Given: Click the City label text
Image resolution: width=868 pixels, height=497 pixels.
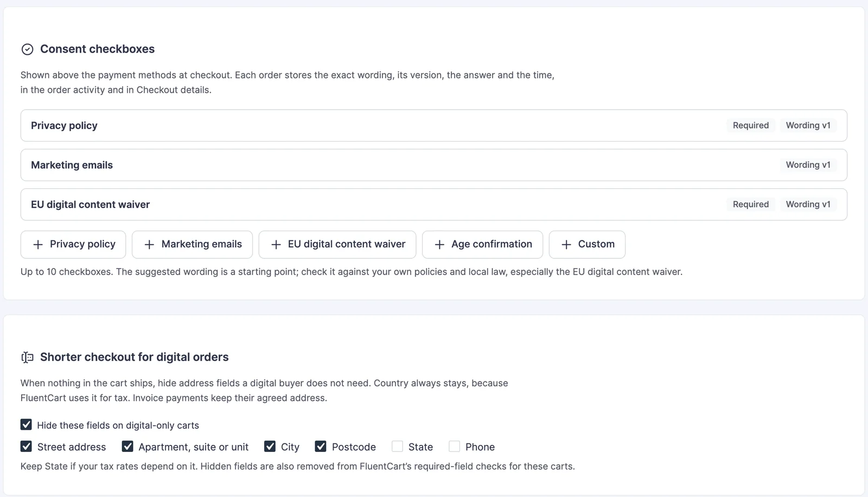Looking at the screenshot, I should tap(290, 447).
